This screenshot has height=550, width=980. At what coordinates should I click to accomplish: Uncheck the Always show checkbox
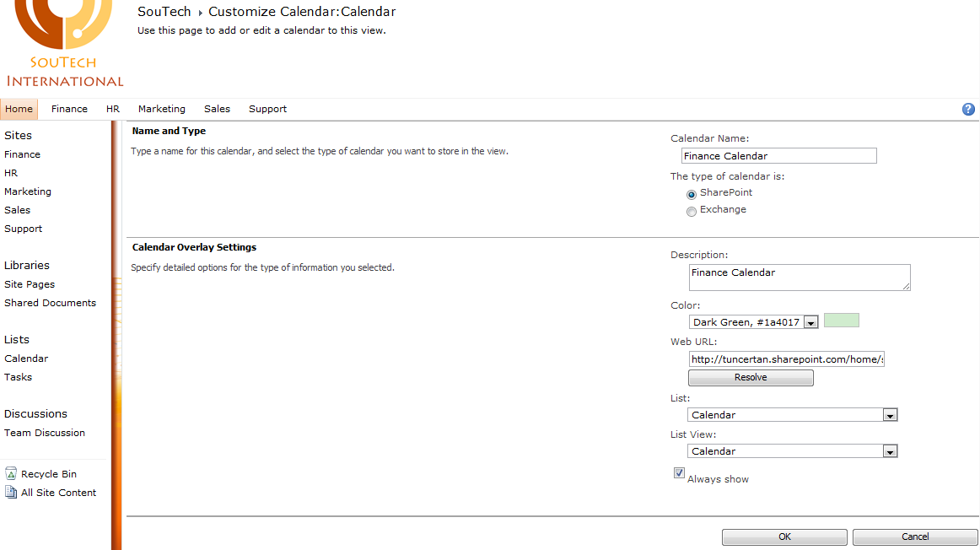(679, 472)
